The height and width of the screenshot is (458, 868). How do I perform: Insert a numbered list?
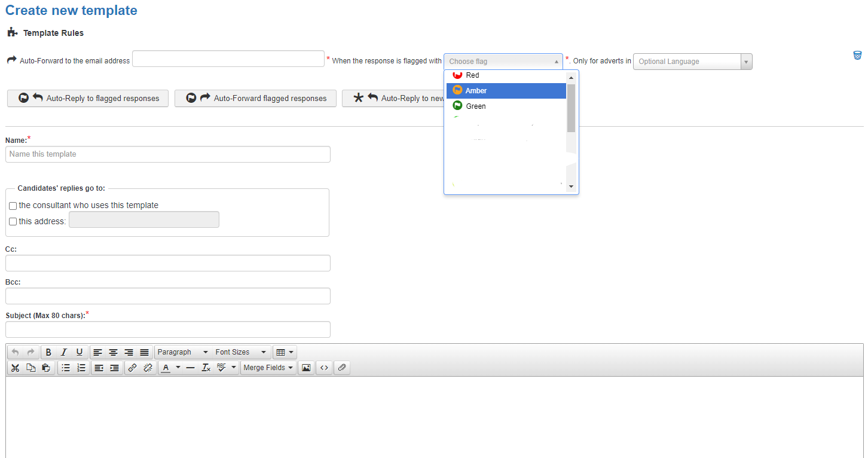81,368
